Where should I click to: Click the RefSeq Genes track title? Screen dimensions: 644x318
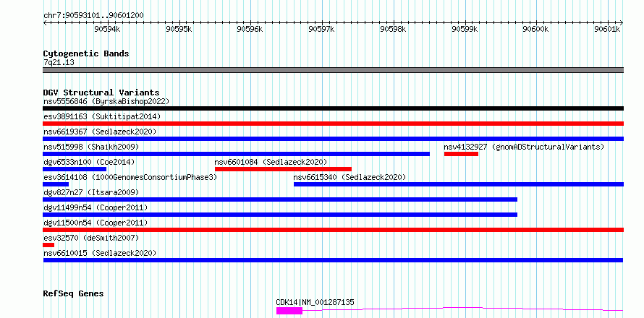(73, 293)
